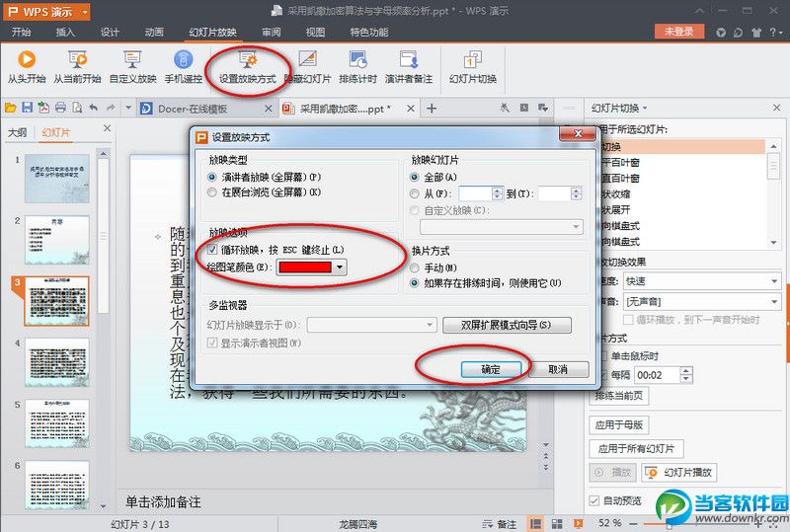Toggle loop until ESC (循环放映) checkbox
The height and width of the screenshot is (532, 790).
(x=212, y=250)
